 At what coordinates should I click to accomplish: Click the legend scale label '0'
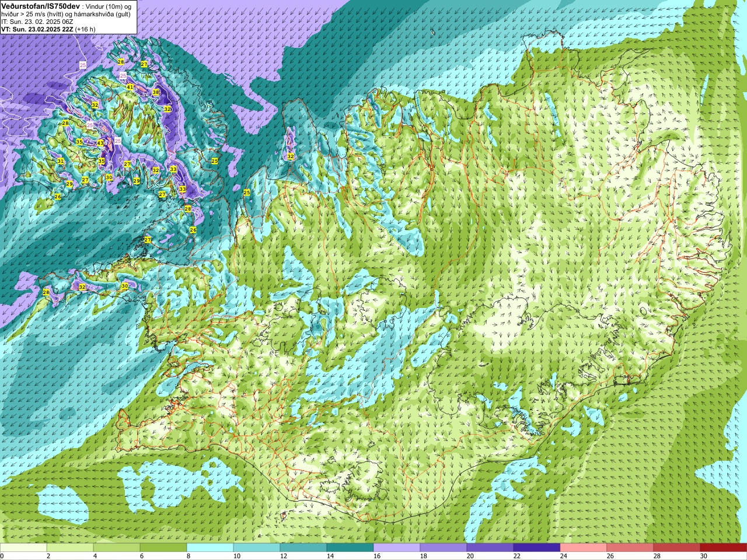[x=2, y=556]
